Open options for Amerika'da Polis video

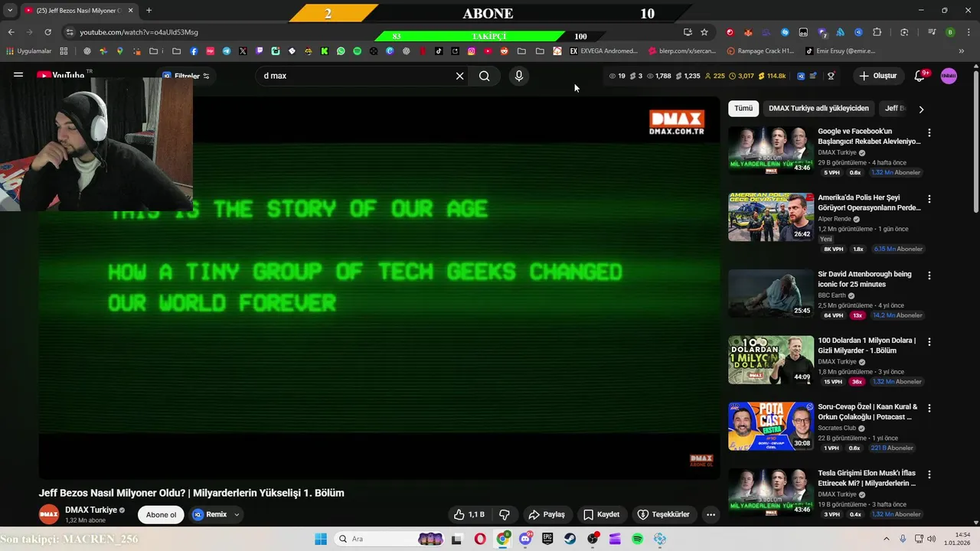pyautogui.click(x=929, y=199)
